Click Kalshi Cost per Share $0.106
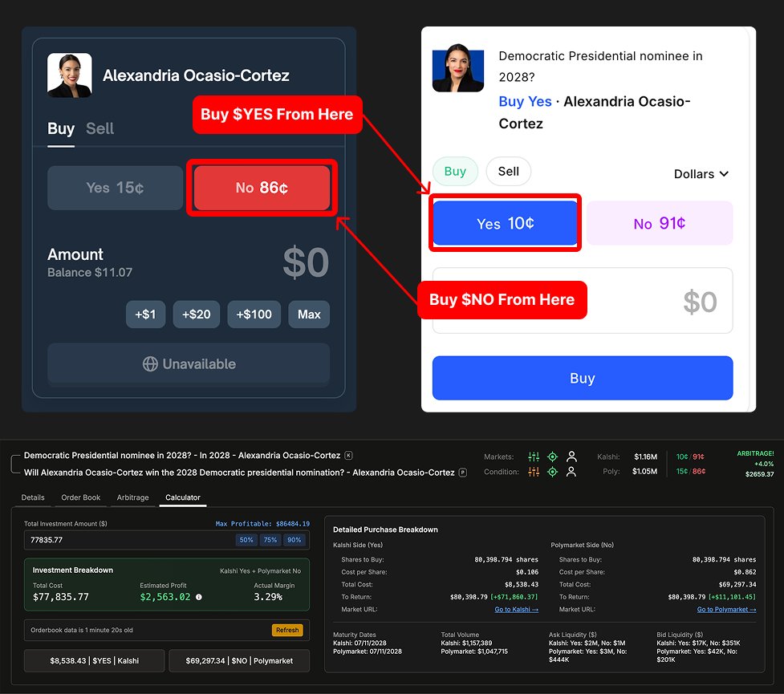784x694 pixels. point(527,572)
